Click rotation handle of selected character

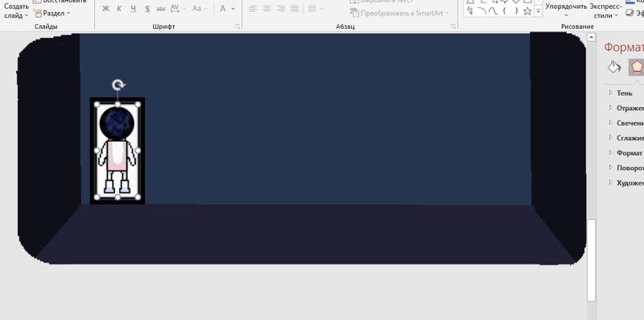[118, 85]
